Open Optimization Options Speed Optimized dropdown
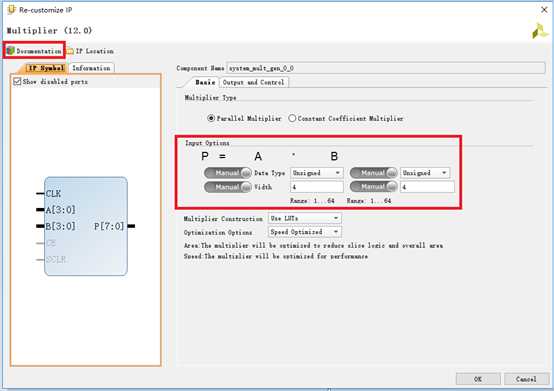 coord(305,232)
